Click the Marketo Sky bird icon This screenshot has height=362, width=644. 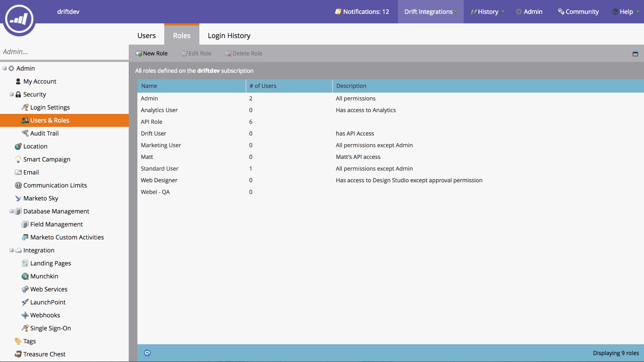[18, 198]
